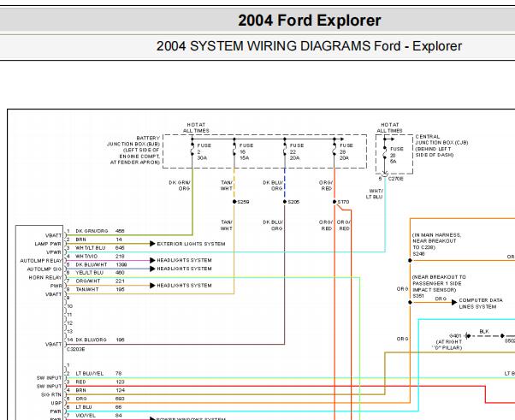Screen dimensions: 515x420
Task: Click the arrowhead pointing to COMPUTER DATA LINES SYSTEM
Action: pos(454,302)
